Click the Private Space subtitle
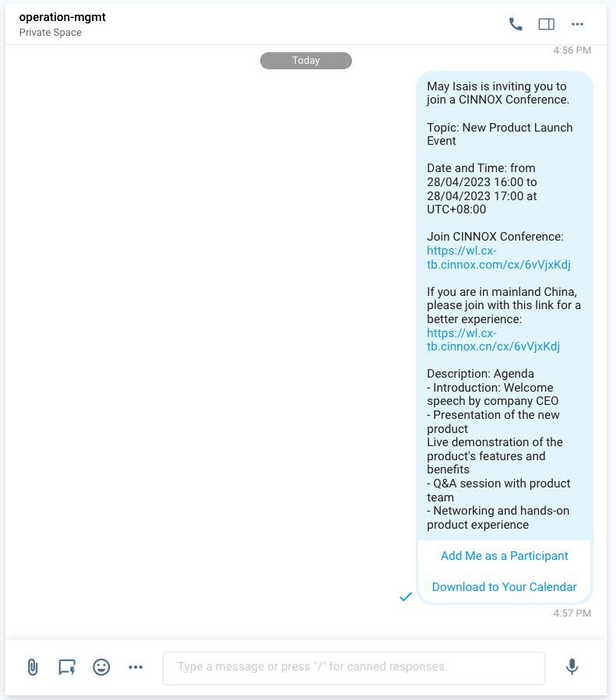The image size is (616, 700). (x=51, y=33)
